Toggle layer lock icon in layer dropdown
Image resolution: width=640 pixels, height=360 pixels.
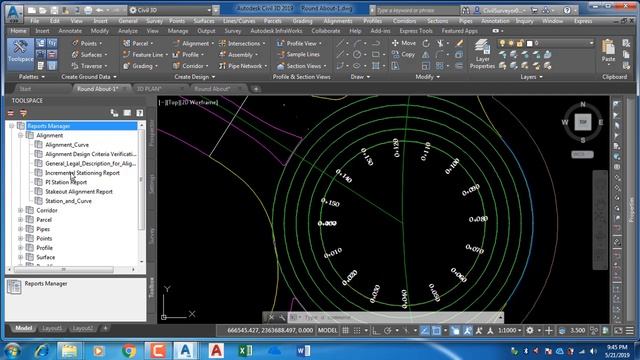coord(520,43)
